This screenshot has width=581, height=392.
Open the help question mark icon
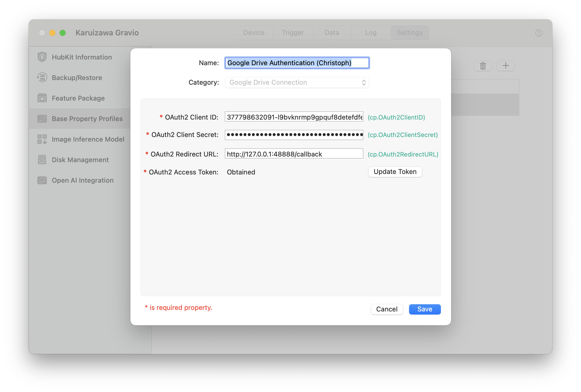coord(539,33)
